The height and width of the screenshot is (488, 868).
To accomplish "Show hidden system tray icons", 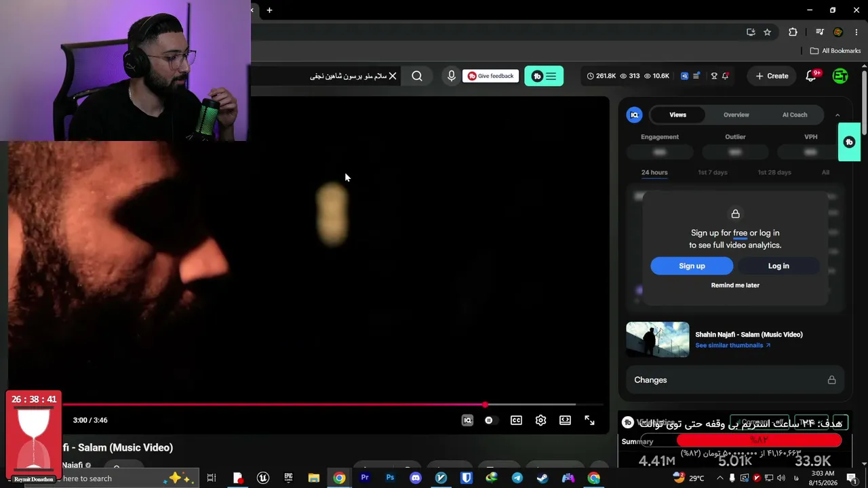I will [720, 478].
